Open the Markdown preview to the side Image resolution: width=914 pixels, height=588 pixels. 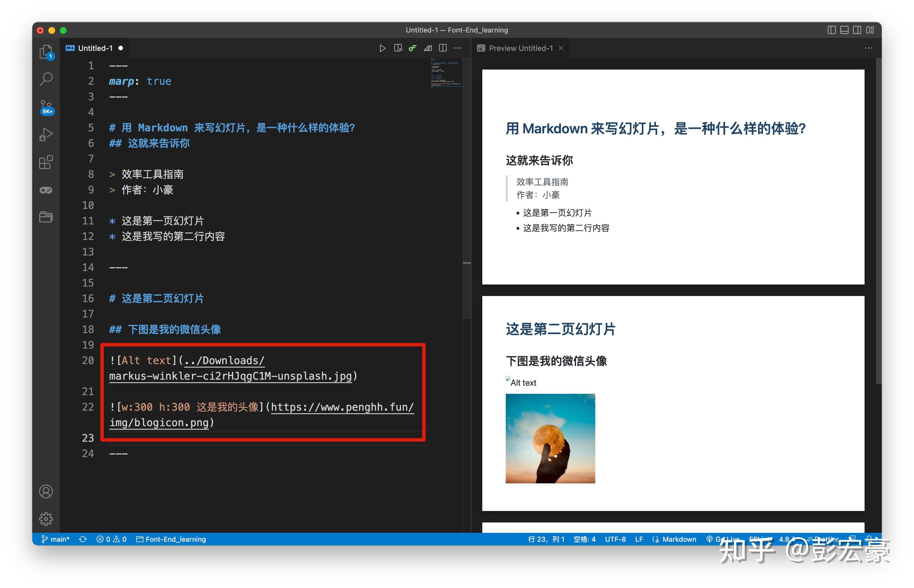[398, 48]
